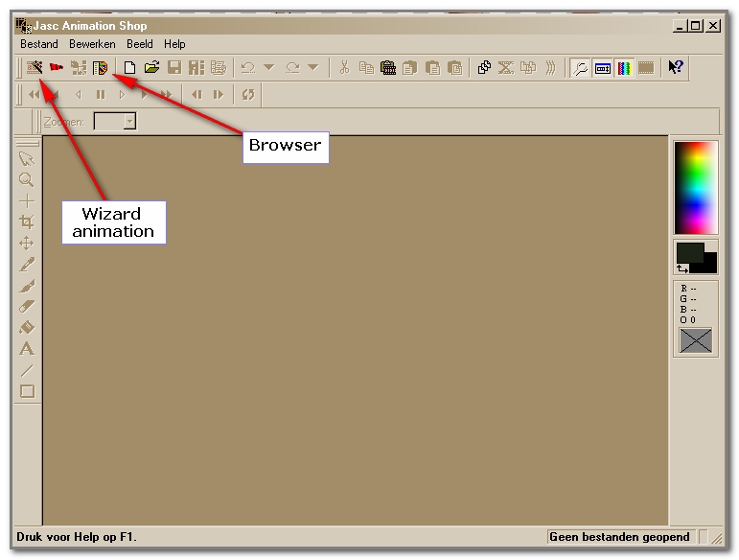Click left-arrow-with-bar frame button
Viewport: 739px width, 560px height.
196,95
